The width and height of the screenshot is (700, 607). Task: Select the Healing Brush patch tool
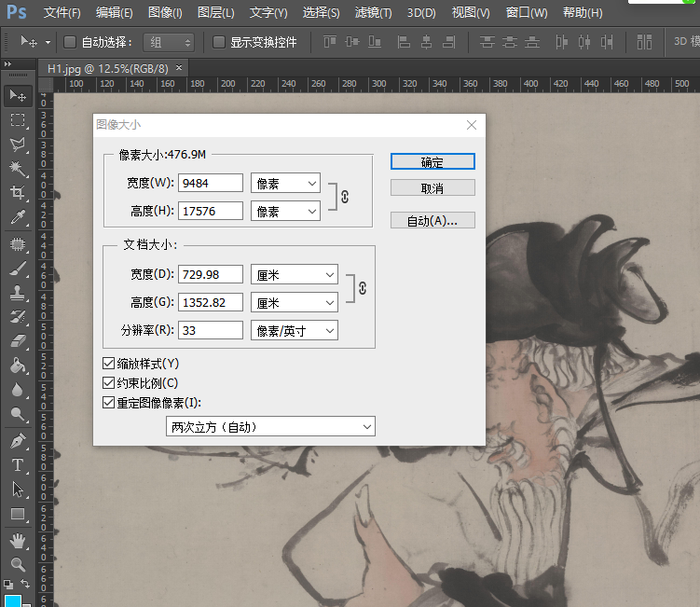point(18,244)
